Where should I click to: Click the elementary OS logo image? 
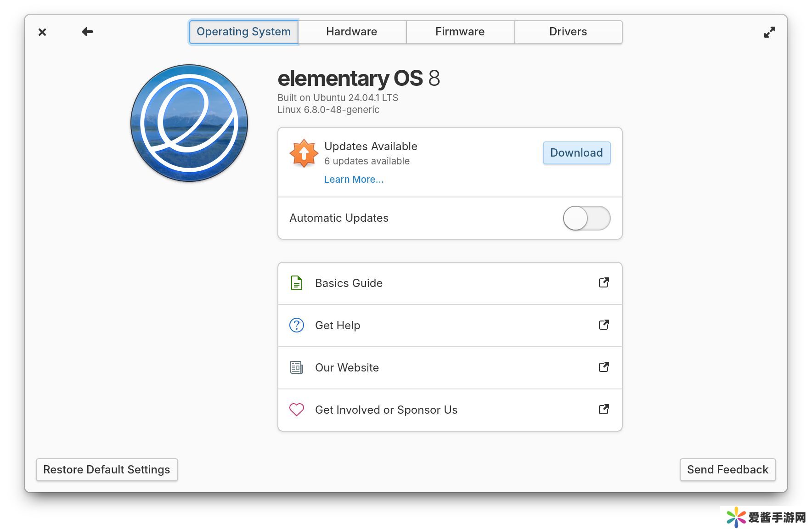click(189, 123)
